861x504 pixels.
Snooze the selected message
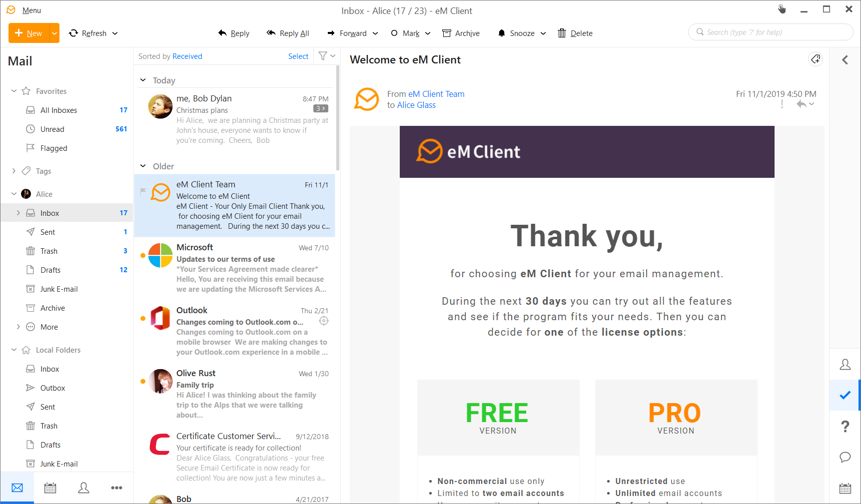516,33
